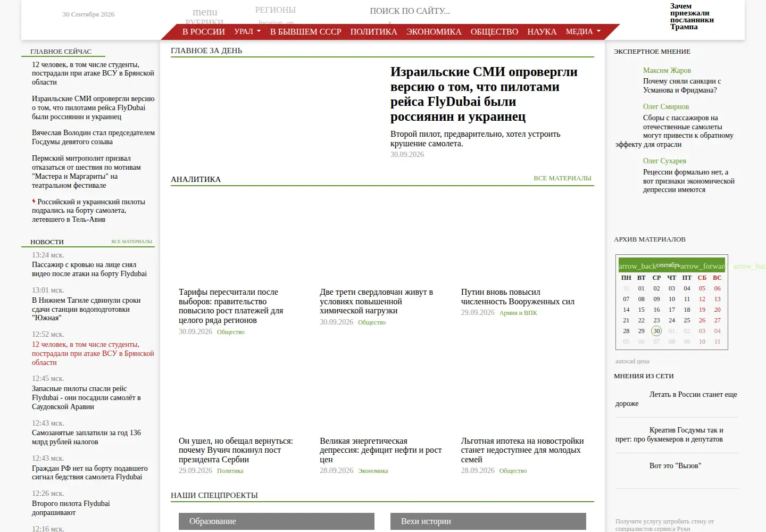The height and width of the screenshot is (532, 766).
Task: Open Вехи истории special project
Action: coord(488,521)
